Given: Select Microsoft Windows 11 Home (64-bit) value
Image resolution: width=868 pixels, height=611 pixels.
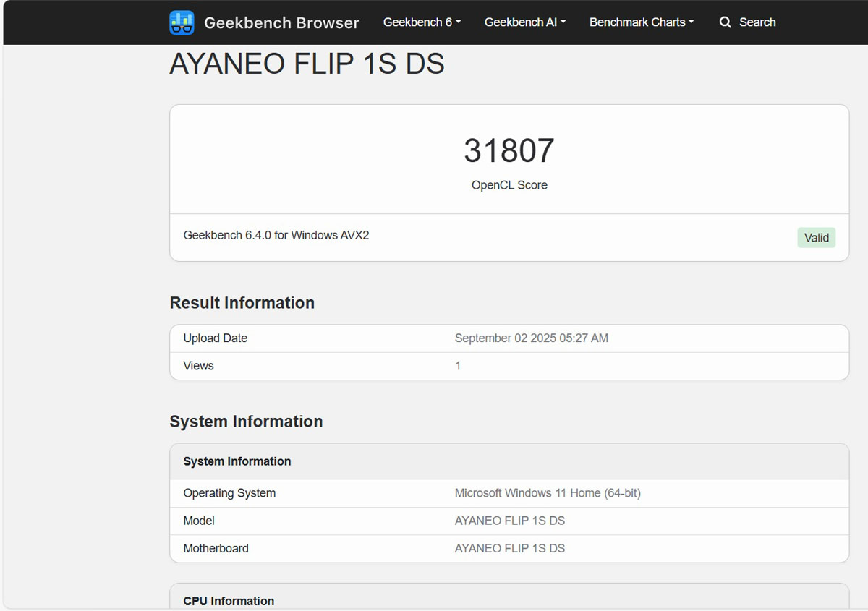Looking at the screenshot, I should click(548, 493).
